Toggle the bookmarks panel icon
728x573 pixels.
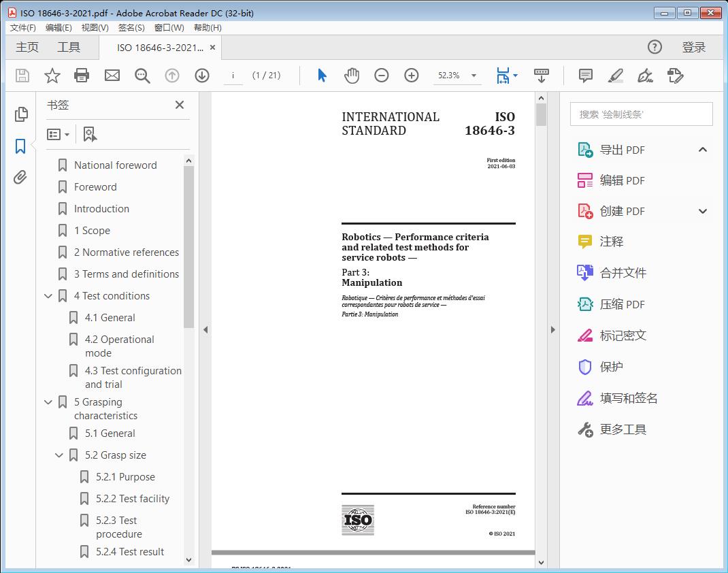point(20,146)
